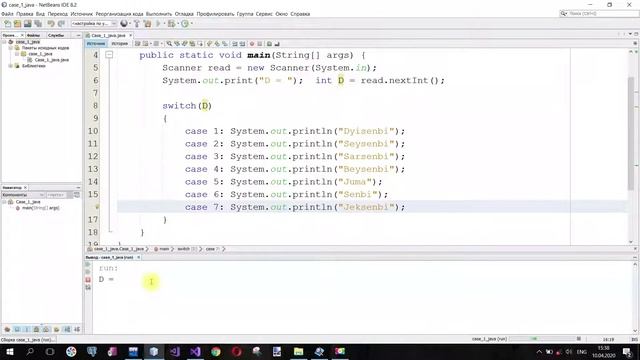The height and width of the screenshot is (360, 640).
Task: Open the Правка menu
Action: pyautogui.click(x=24, y=14)
